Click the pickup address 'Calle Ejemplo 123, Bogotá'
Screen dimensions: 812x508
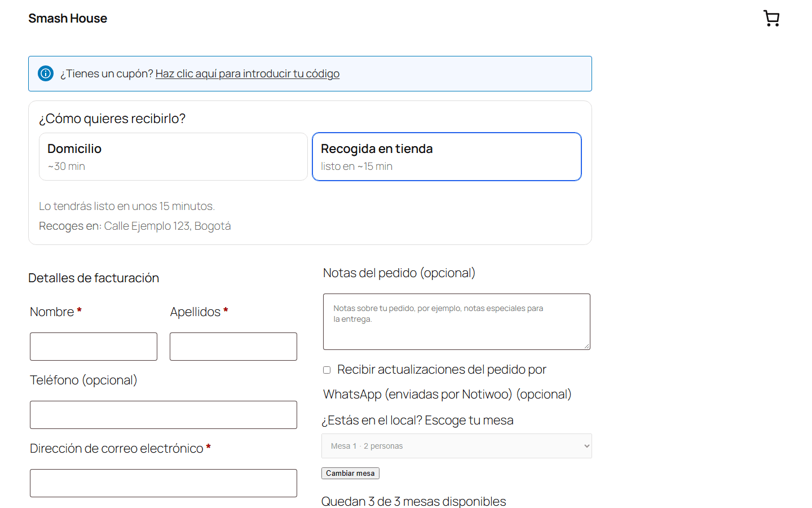[x=167, y=226]
